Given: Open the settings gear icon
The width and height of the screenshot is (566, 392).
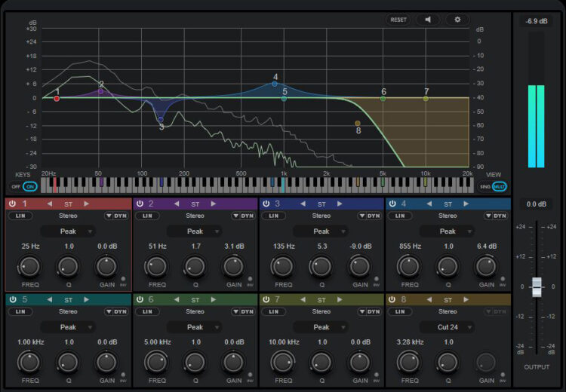Looking at the screenshot, I should [x=457, y=20].
